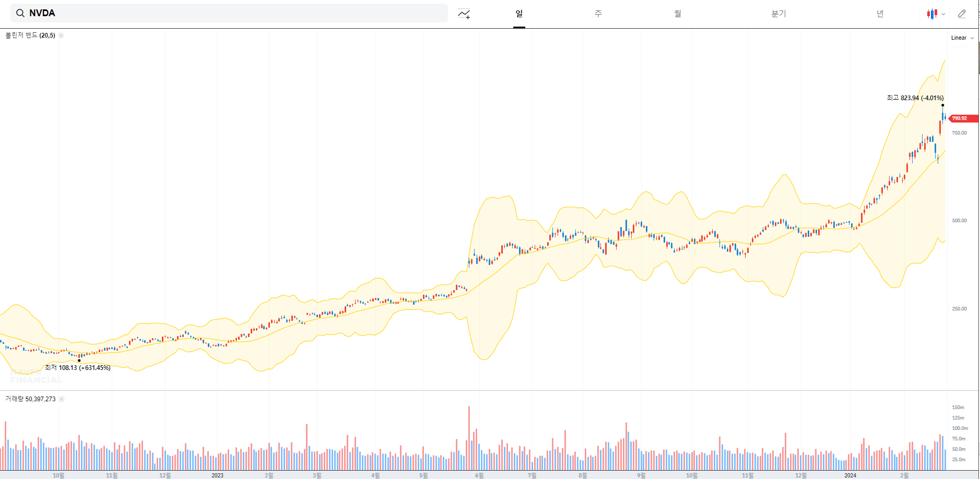The image size is (980, 479).
Task: Click the search magnifier icon
Action: click(20, 13)
